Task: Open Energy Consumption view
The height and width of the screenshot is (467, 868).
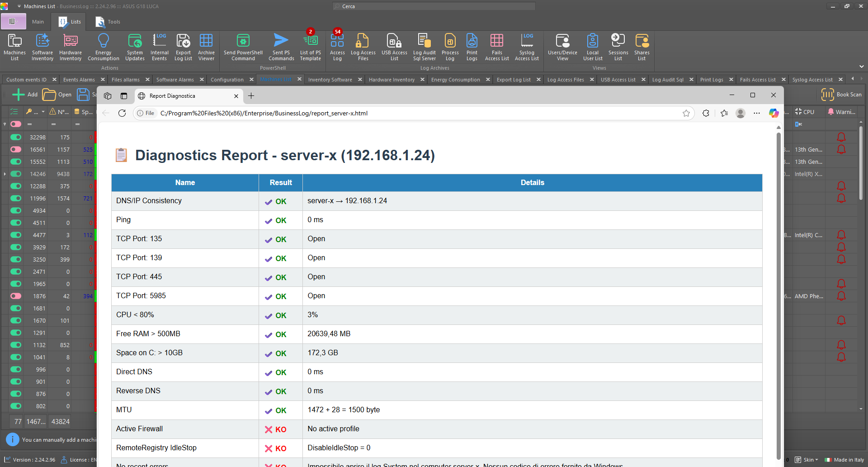Action: point(104,47)
